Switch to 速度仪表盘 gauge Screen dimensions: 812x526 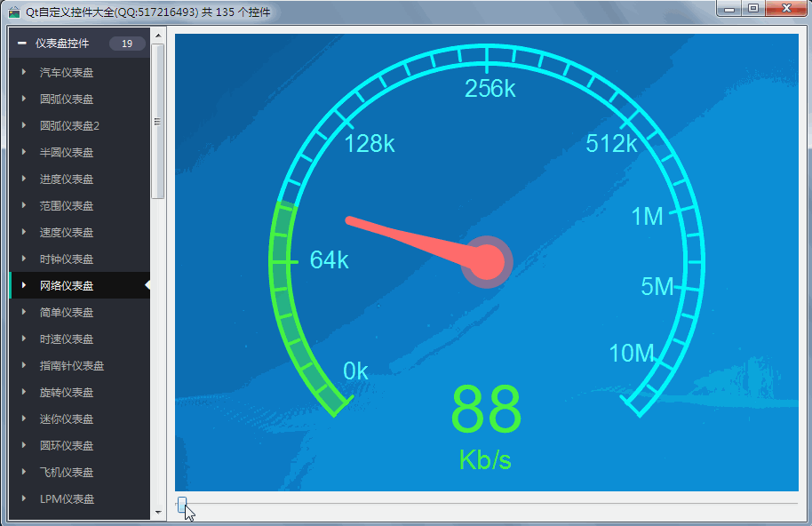pos(67,232)
